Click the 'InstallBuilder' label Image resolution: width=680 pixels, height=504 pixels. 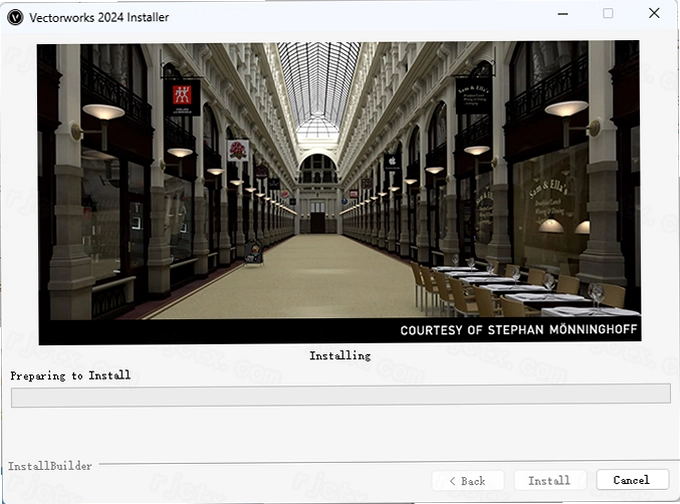coord(50,466)
